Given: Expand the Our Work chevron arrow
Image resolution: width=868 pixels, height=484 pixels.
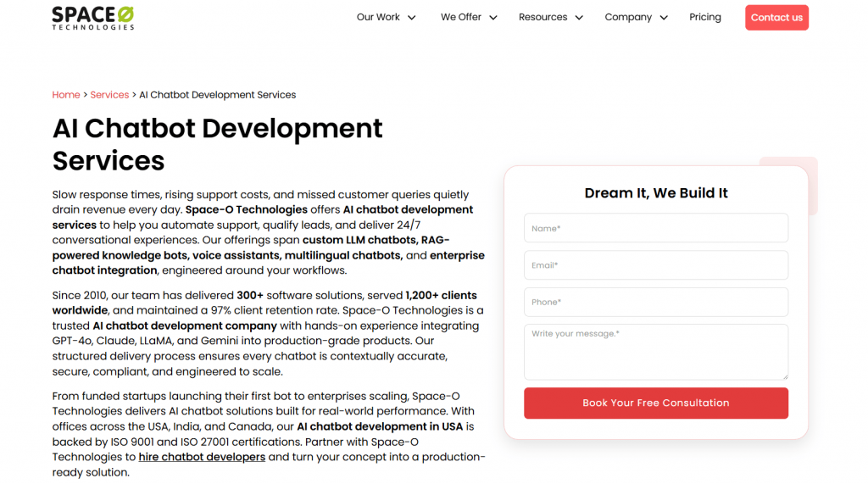Looking at the screenshot, I should point(412,18).
